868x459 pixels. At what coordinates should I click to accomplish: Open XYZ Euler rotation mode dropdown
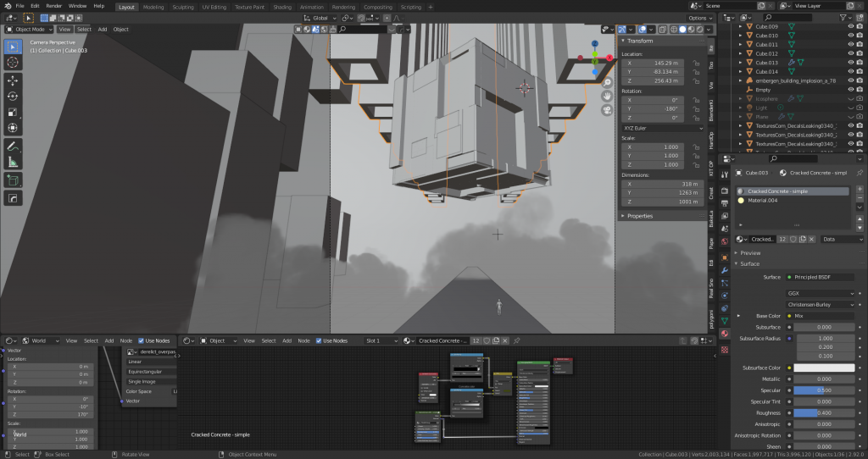click(x=663, y=128)
